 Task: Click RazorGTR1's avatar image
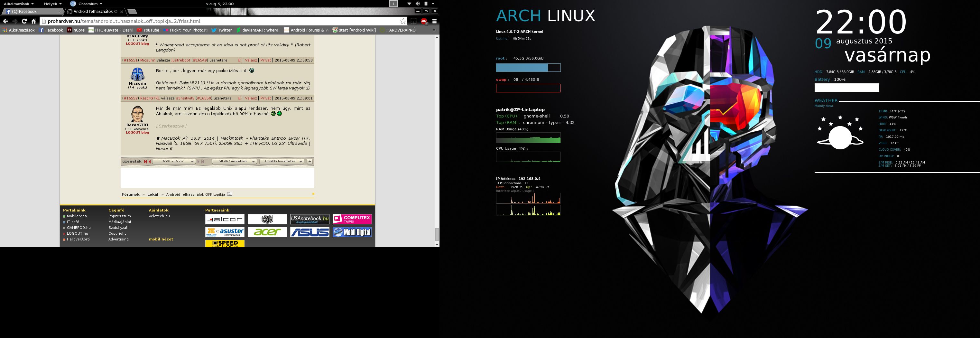click(137, 114)
